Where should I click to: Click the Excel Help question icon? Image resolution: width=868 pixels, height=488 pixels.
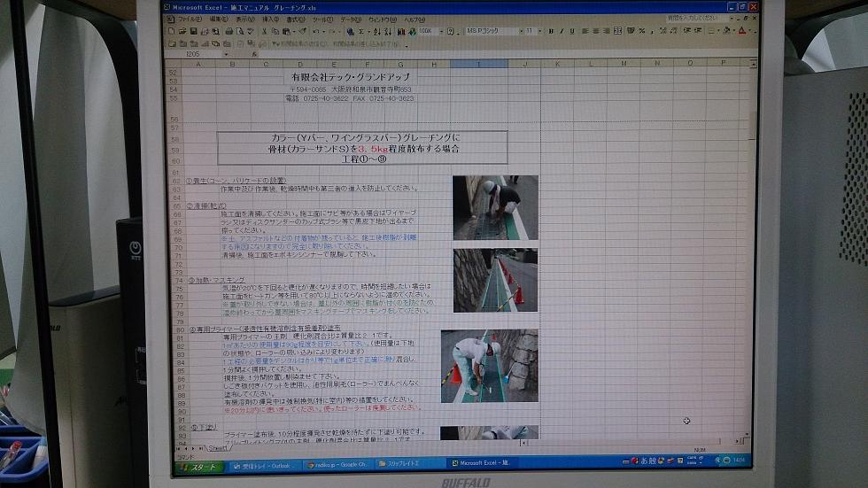click(x=450, y=31)
